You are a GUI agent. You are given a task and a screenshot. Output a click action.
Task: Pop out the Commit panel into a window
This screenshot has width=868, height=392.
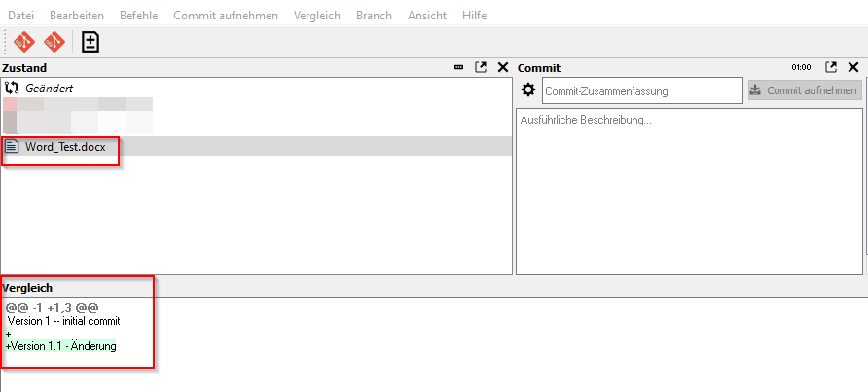click(x=831, y=67)
